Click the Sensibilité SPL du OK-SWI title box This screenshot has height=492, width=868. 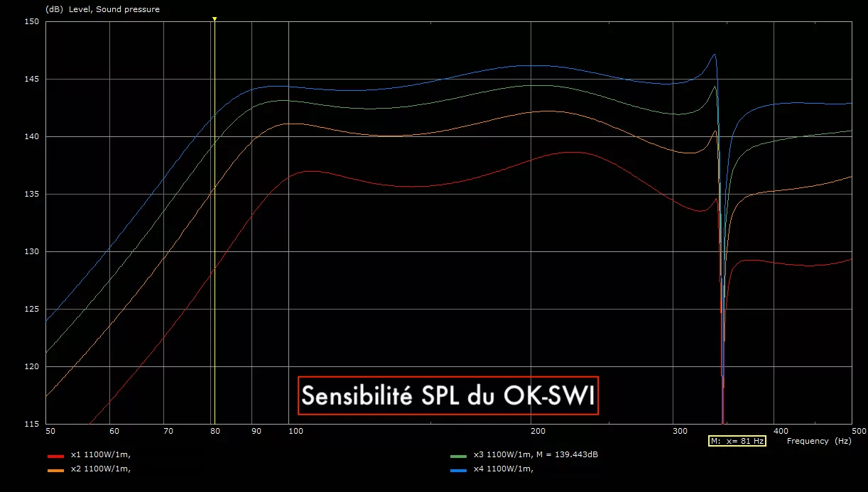pyautogui.click(x=447, y=395)
